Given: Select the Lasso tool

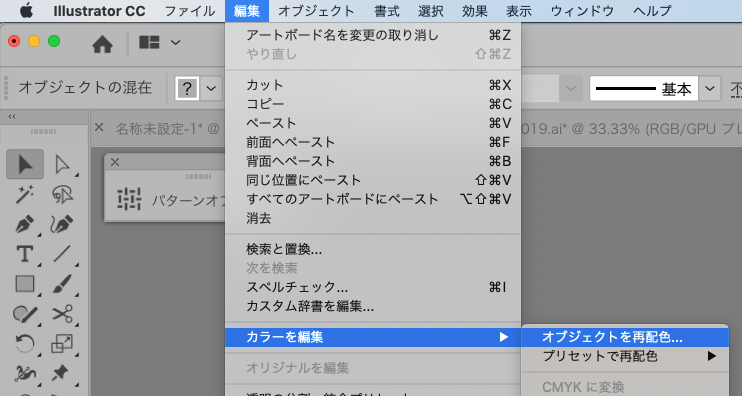Looking at the screenshot, I should pyautogui.click(x=62, y=194).
